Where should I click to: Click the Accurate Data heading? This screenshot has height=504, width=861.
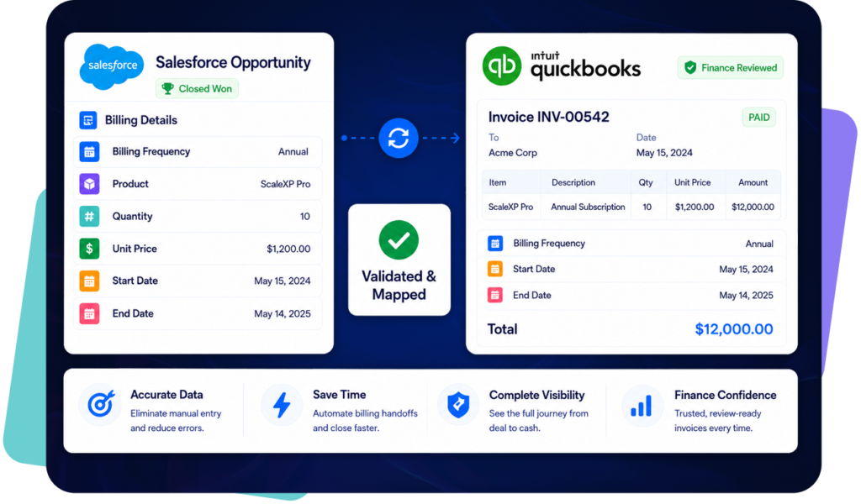(167, 395)
